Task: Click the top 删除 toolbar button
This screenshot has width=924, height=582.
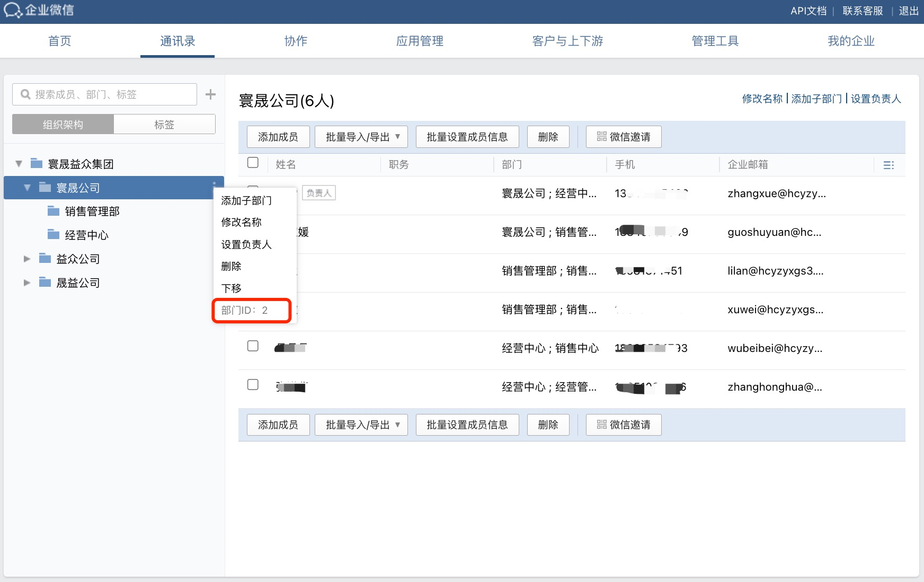Action: pyautogui.click(x=548, y=137)
